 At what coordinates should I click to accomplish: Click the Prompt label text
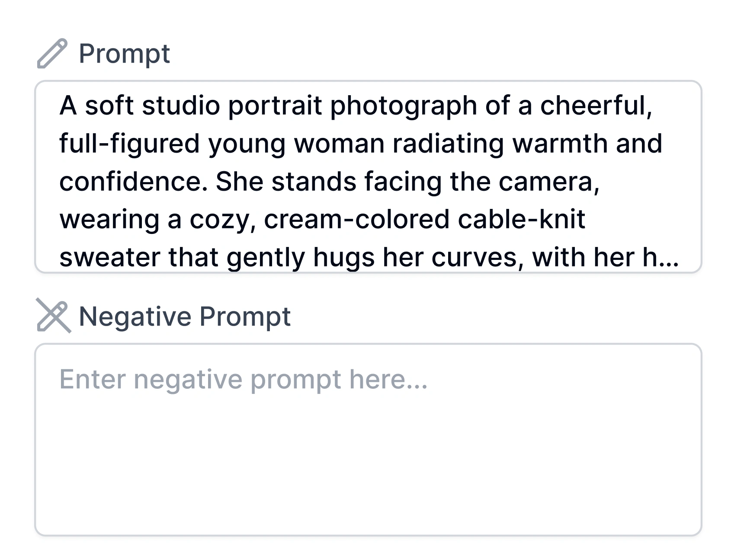pos(124,54)
